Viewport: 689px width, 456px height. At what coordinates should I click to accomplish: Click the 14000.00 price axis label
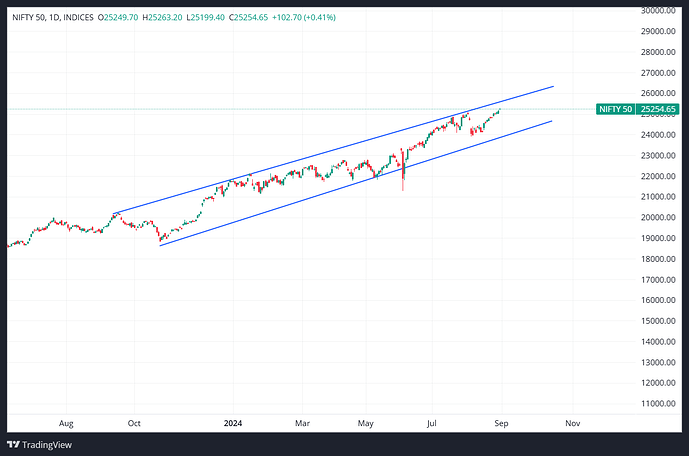click(x=658, y=341)
